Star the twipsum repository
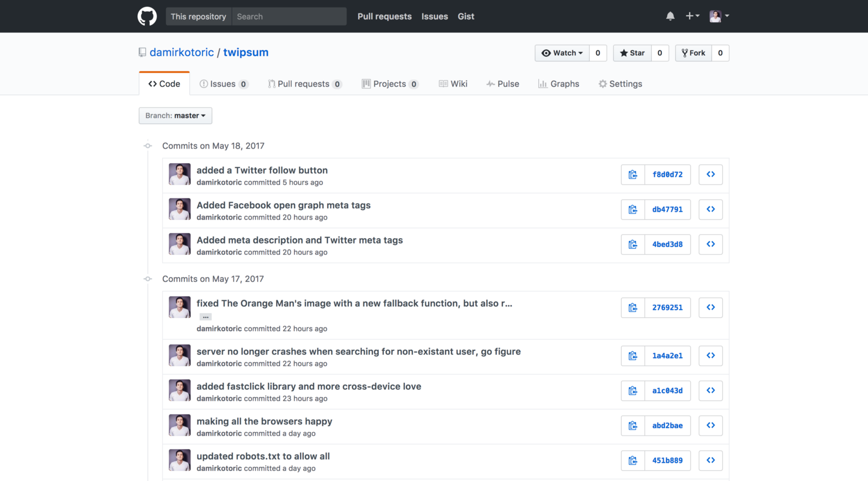The image size is (868, 481). (632, 53)
